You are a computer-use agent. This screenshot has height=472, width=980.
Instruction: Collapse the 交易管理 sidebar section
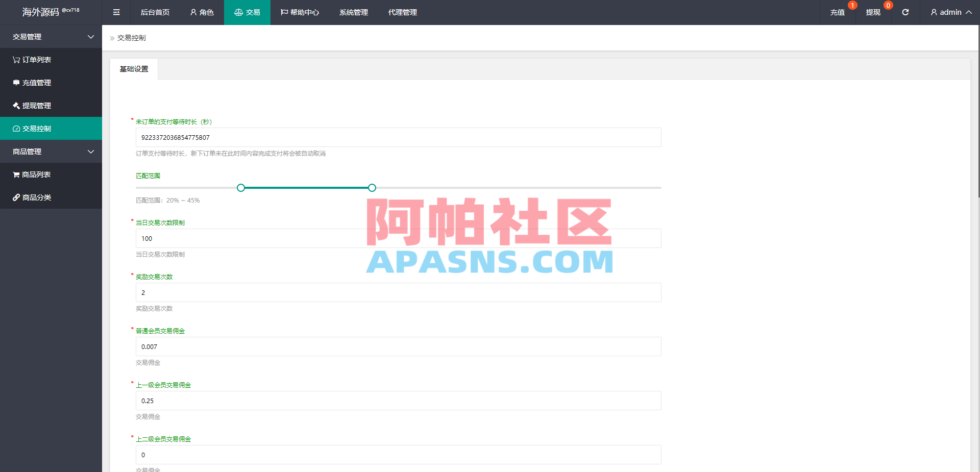91,36
